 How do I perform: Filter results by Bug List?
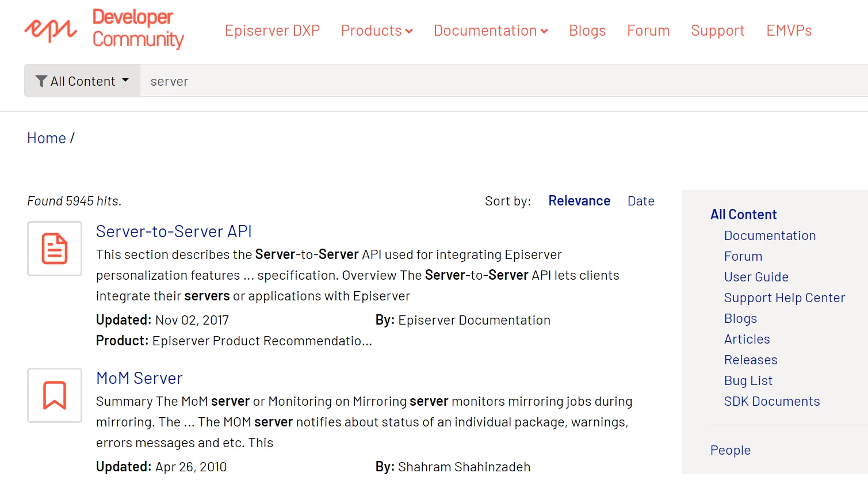pos(748,380)
